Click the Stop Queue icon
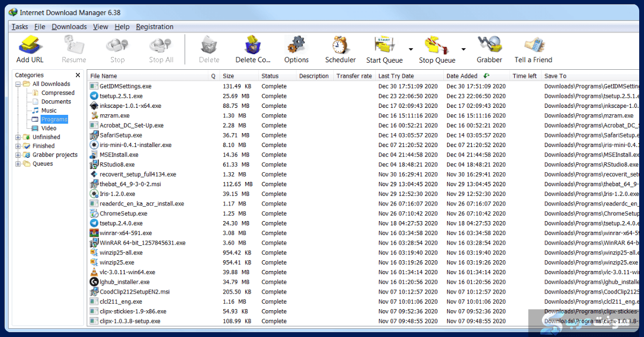The height and width of the screenshot is (337, 644). click(436, 46)
